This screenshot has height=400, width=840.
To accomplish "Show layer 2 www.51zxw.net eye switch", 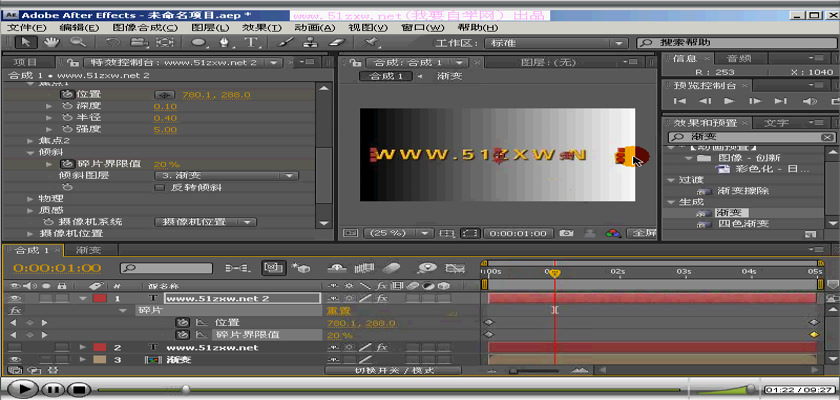I will [14, 348].
